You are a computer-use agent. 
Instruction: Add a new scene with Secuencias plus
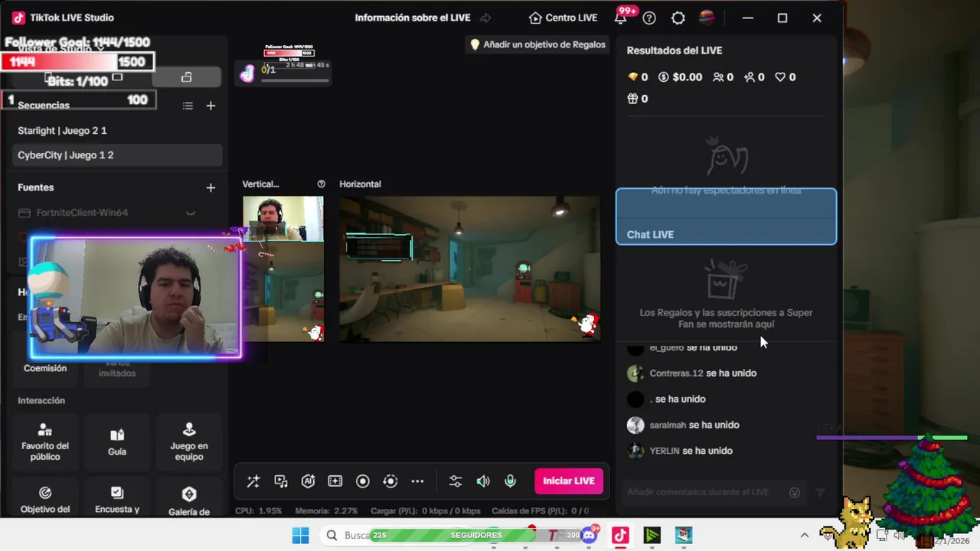click(x=211, y=106)
